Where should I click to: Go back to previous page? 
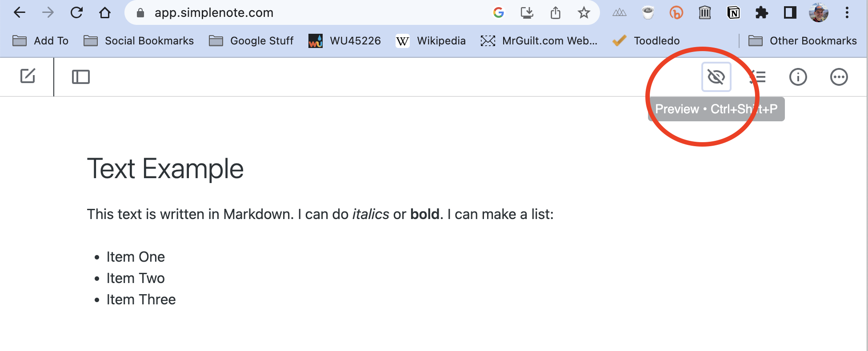coord(20,12)
